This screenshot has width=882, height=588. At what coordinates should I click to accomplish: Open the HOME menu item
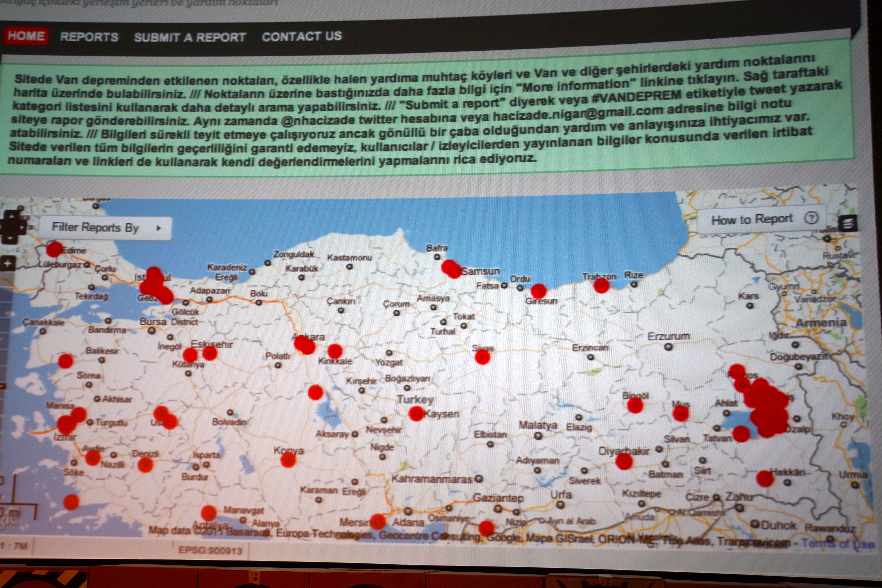26,36
